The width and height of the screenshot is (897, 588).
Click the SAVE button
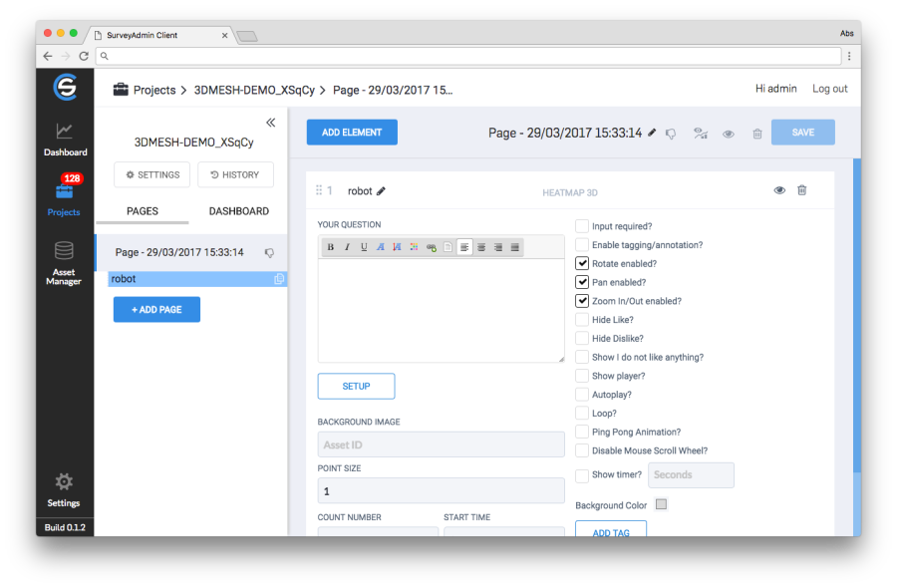click(x=802, y=133)
